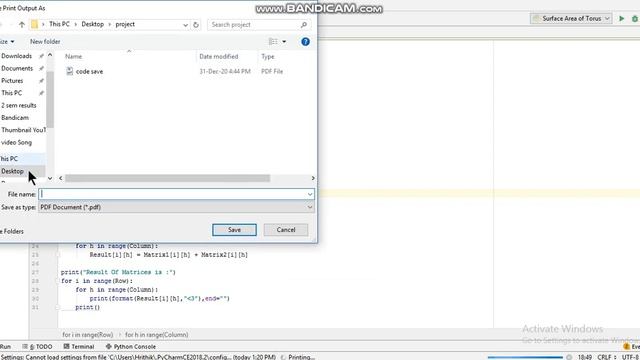
Task: Click the code save file icon
Action: [x=69, y=71]
